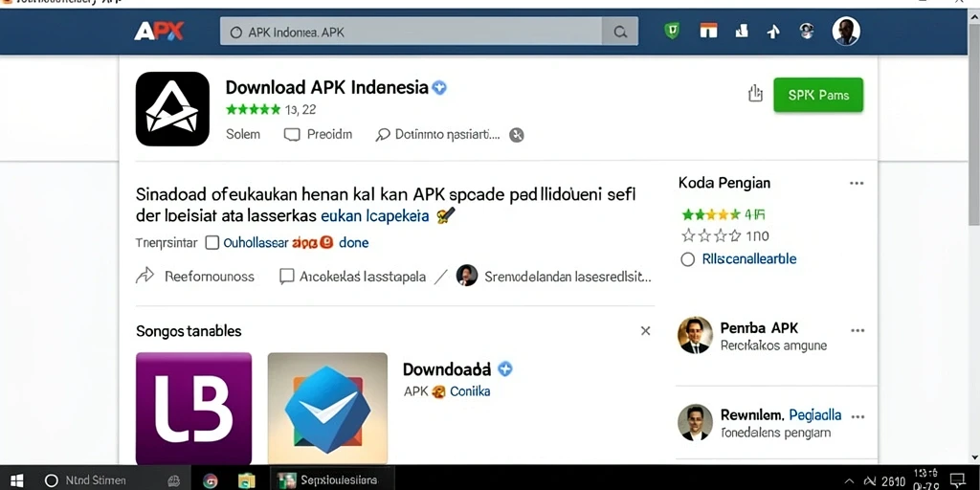
Task: Close the Songos tanables section
Action: pos(646,330)
